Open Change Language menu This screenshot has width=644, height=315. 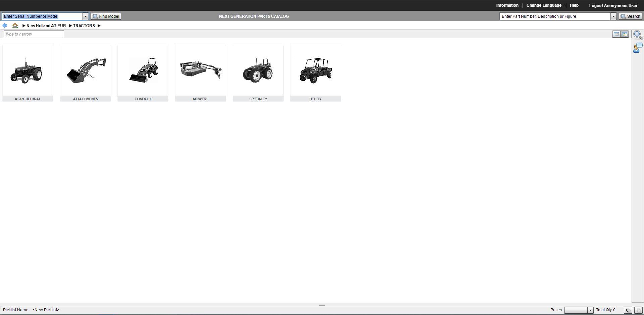[544, 5]
